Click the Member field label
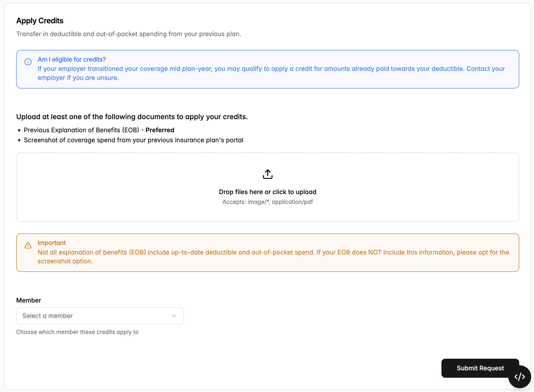534x392 pixels. point(29,300)
